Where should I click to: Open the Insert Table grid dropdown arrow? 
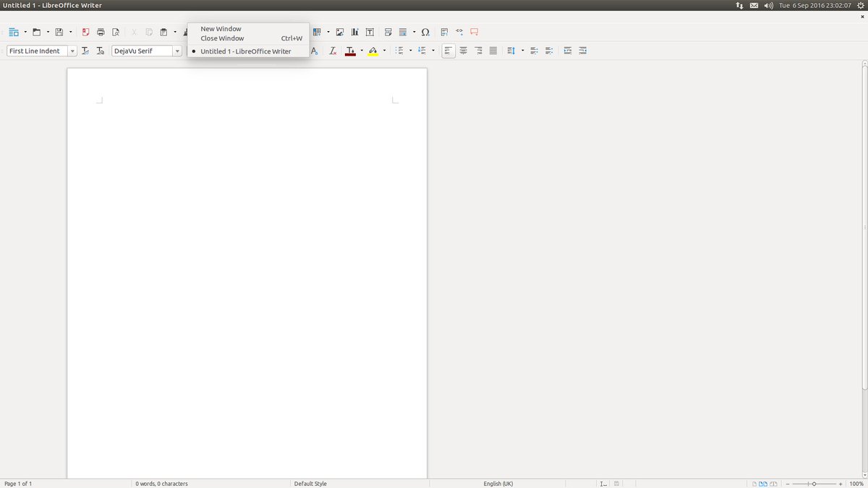(328, 32)
